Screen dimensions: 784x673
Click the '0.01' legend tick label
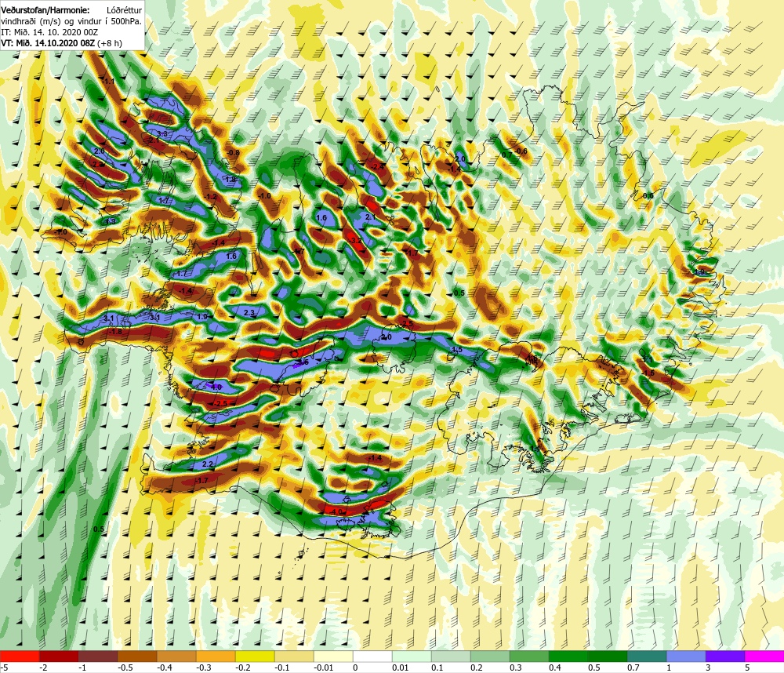point(401,668)
